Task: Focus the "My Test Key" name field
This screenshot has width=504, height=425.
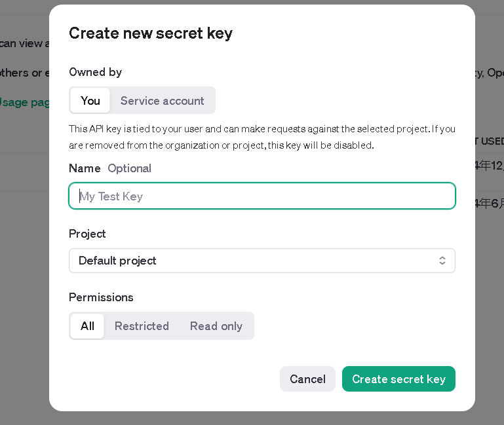Action: point(262,196)
